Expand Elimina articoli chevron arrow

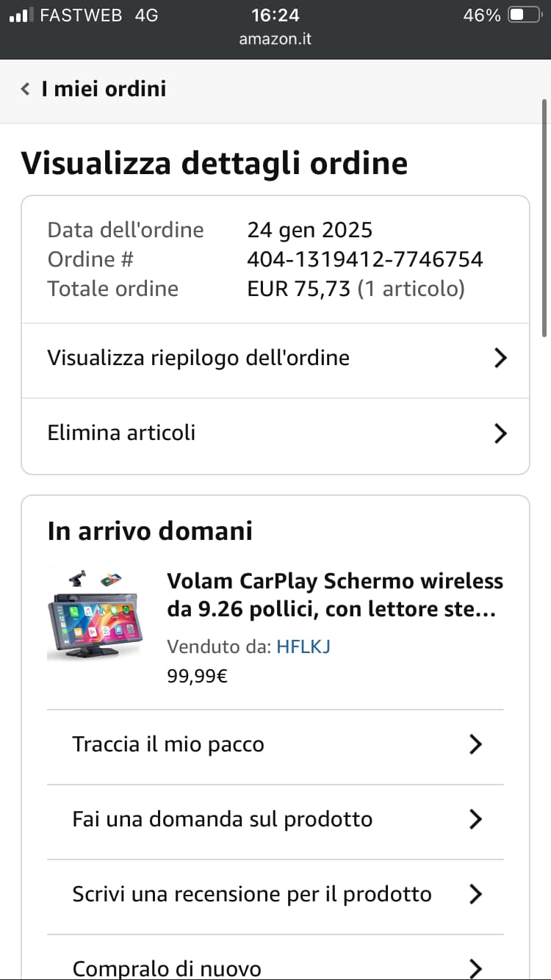point(500,433)
